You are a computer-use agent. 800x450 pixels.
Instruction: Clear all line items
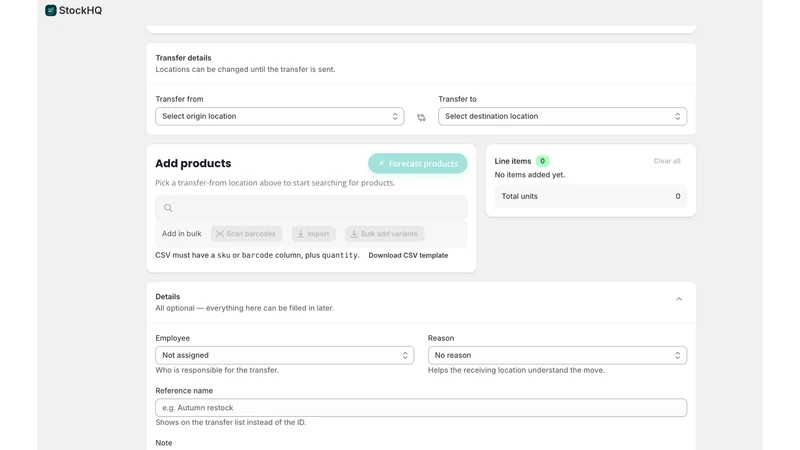point(667,161)
